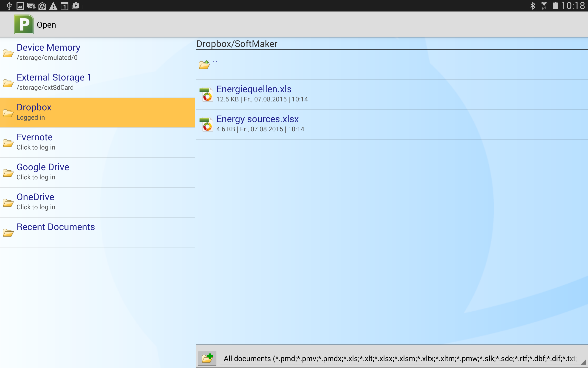Viewport: 588px width, 368px height.
Task: Tap the briefcase update notification icon
Action: click(x=76, y=6)
